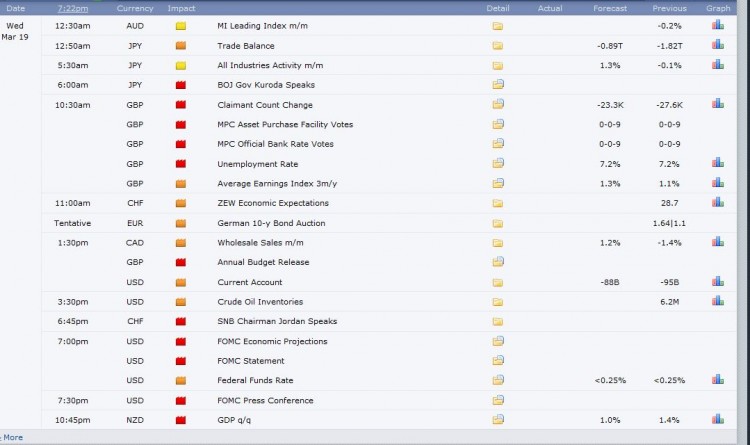Select the BOJ Gov Kuroda Speaks event
The width and height of the screenshot is (750, 445).
pyautogui.click(x=266, y=85)
